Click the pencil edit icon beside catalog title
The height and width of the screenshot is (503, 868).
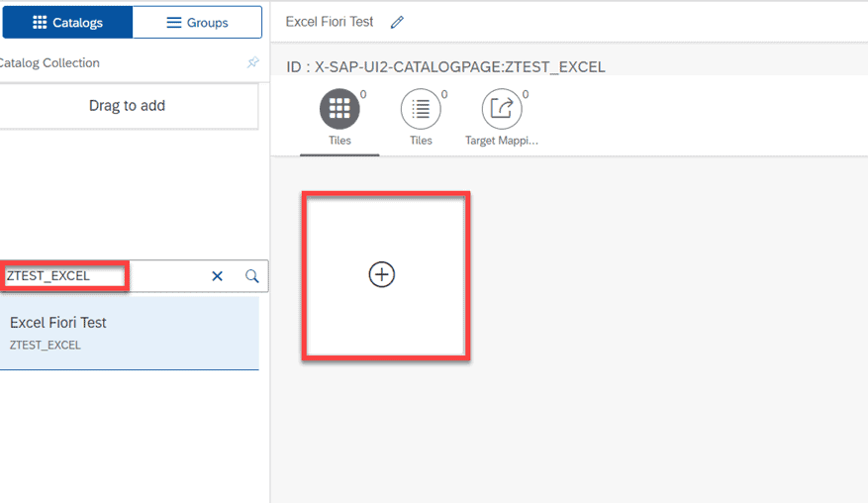click(397, 22)
